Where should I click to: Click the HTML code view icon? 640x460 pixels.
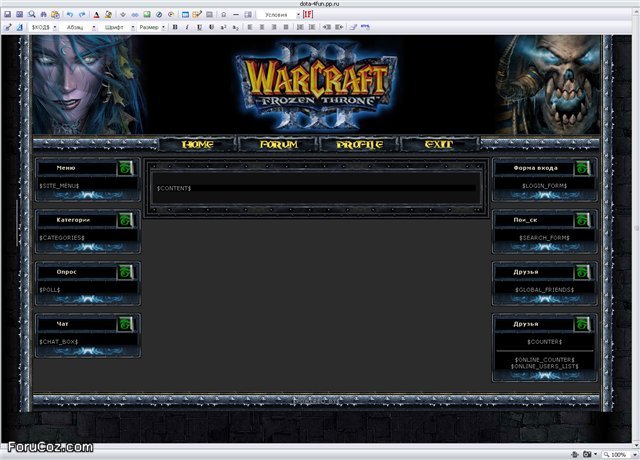[x=365, y=27]
